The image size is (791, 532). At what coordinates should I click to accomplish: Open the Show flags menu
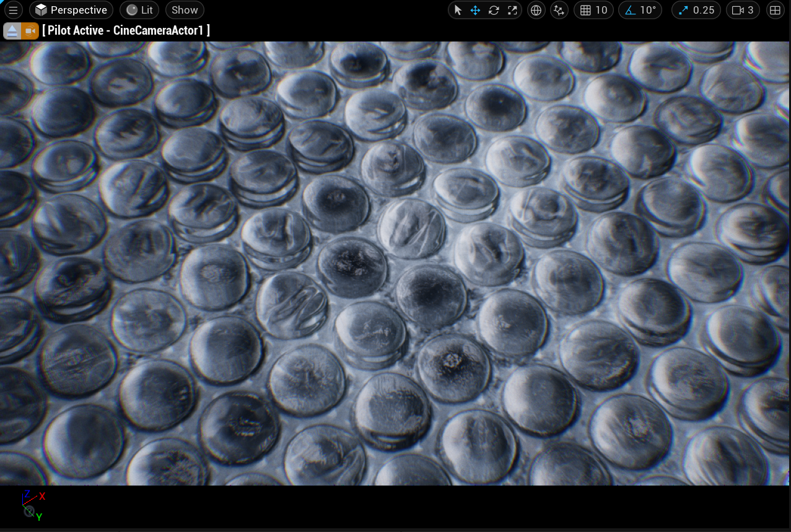tap(185, 10)
